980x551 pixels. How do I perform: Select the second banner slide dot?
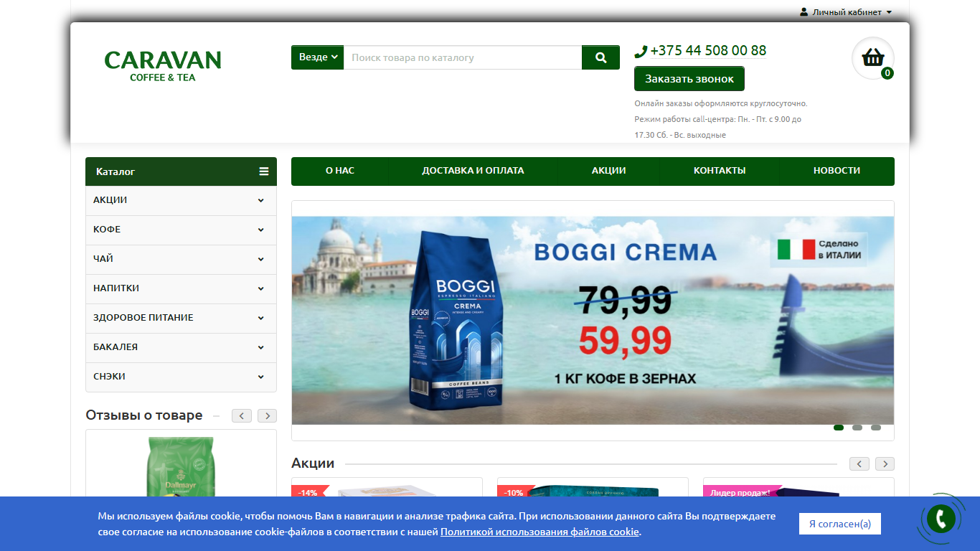pyautogui.click(x=857, y=428)
